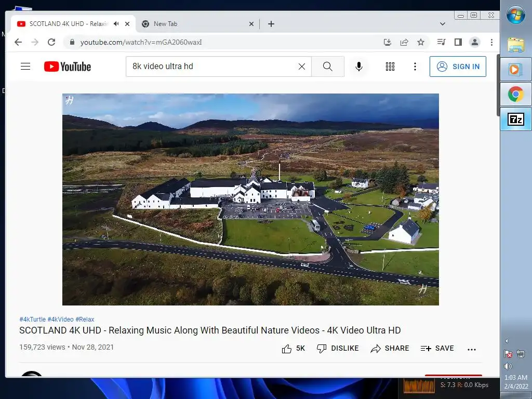Run the search with the magnifier button
Image resolution: width=532 pixels, height=399 pixels.
[x=328, y=66]
